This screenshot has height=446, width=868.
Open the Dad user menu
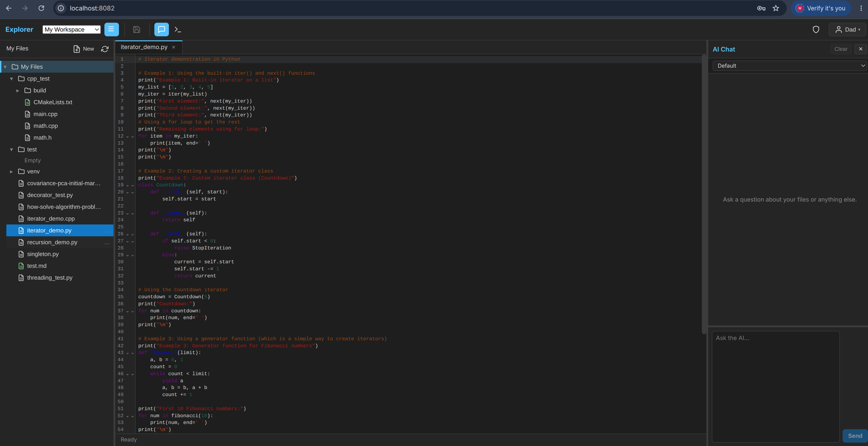[x=847, y=30]
